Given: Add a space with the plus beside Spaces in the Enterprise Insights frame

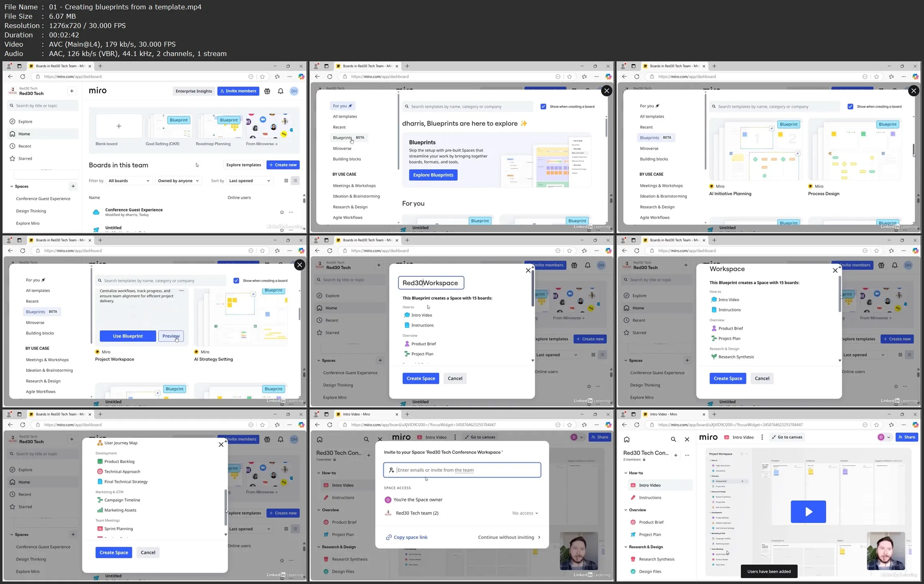Looking at the screenshot, I should tap(73, 186).
